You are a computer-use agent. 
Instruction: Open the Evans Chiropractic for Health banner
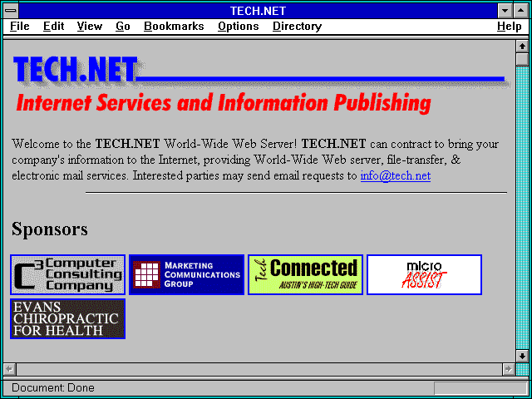pos(68,319)
